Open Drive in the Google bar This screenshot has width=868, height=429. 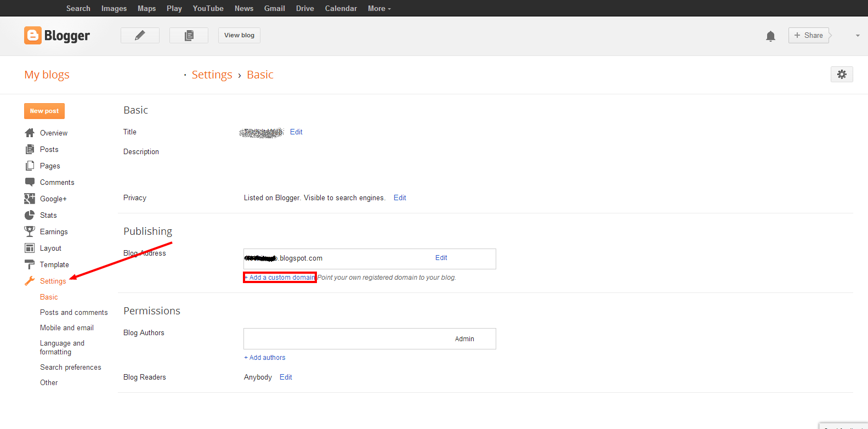pyautogui.click(x=305, y=8)
